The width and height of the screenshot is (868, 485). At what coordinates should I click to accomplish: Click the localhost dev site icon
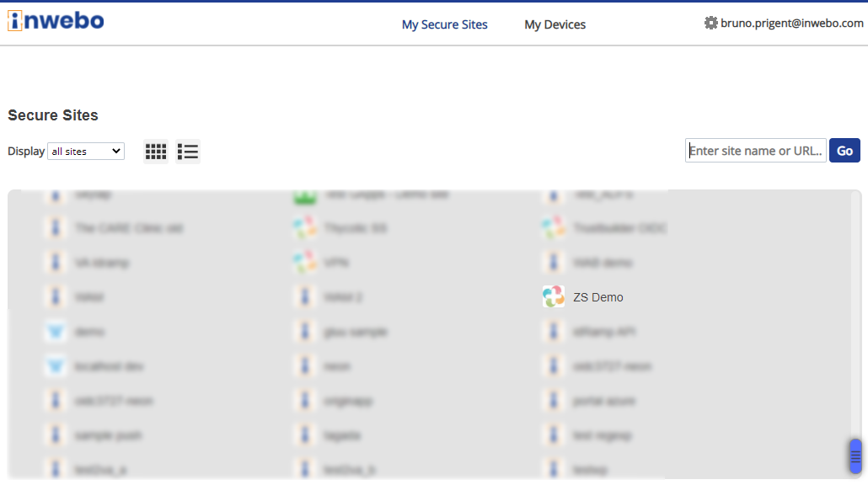pos(56,366)
